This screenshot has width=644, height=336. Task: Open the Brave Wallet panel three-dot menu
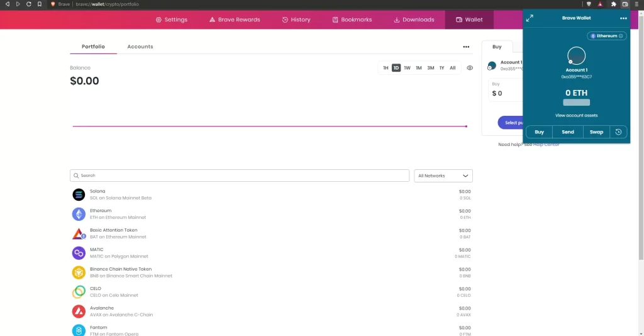tap(623, 18)
